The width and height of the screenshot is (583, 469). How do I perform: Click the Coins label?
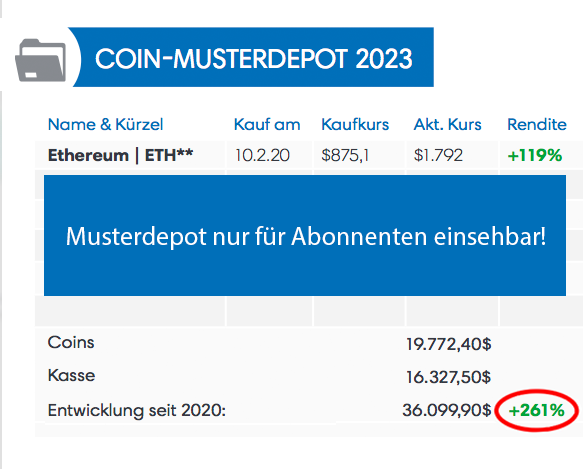(x=71, y=342)
